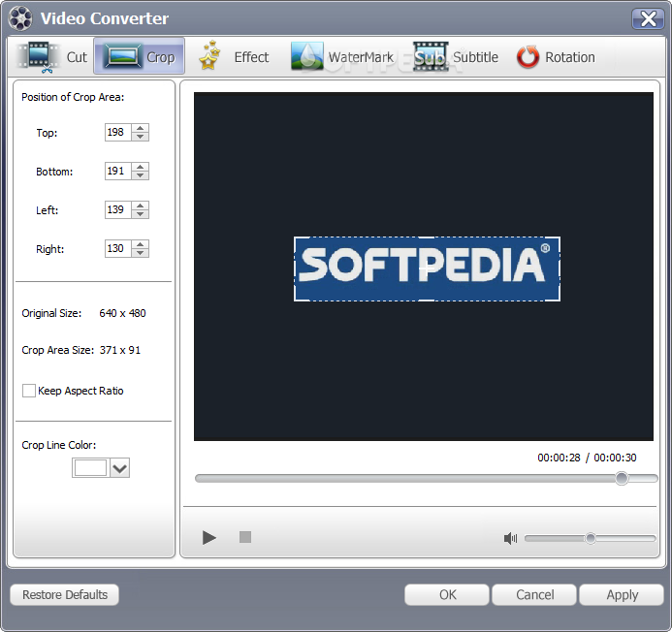This screenshot has height=632, width=672.
Task: Click the video seek slider handle
Action: coord(622,478)
